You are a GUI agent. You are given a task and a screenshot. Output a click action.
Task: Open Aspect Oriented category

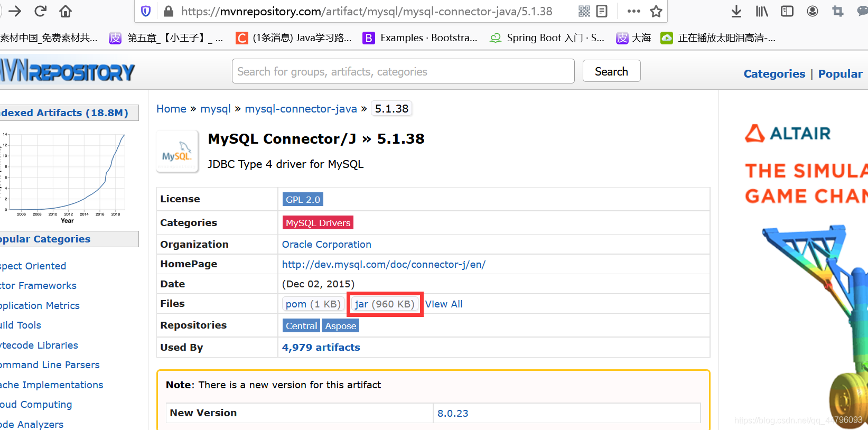tap(33, 266)
